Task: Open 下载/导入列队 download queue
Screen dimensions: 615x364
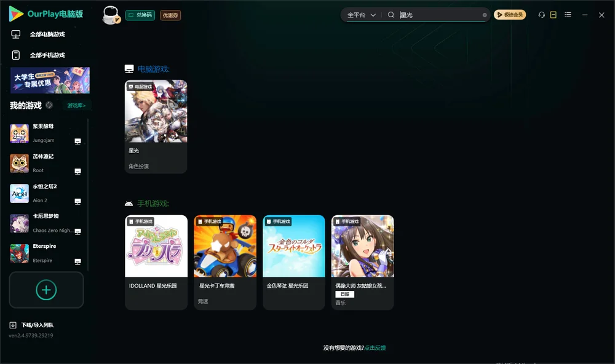Action: point(38,325)
